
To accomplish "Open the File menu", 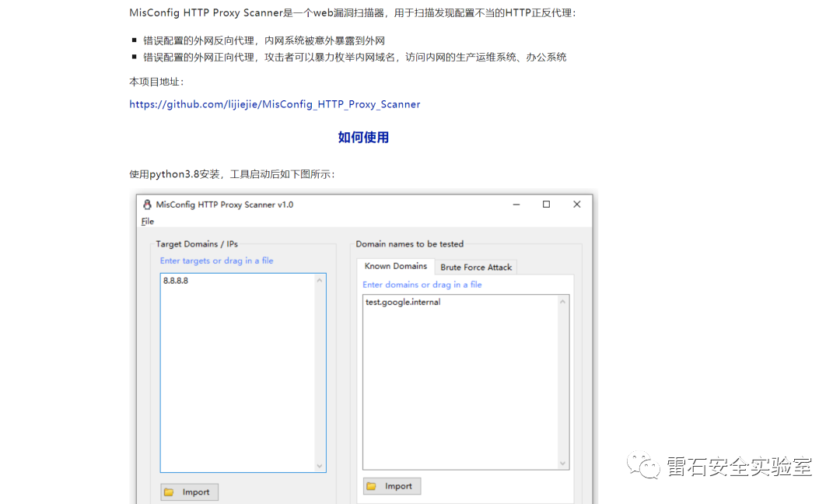I will click(x=147, y=221).
